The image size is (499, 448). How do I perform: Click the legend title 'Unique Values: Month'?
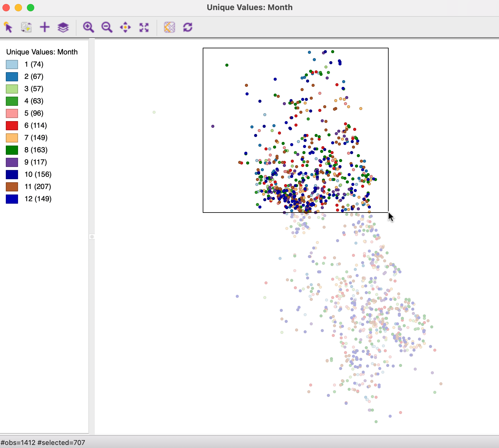pyautogui.click(x=42, y=52)
